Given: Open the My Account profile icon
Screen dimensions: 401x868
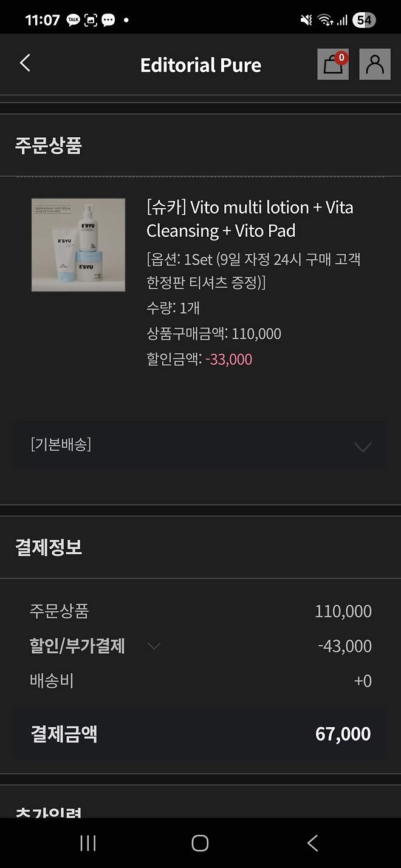Looking at the screenshot, I should click(375, 65).
